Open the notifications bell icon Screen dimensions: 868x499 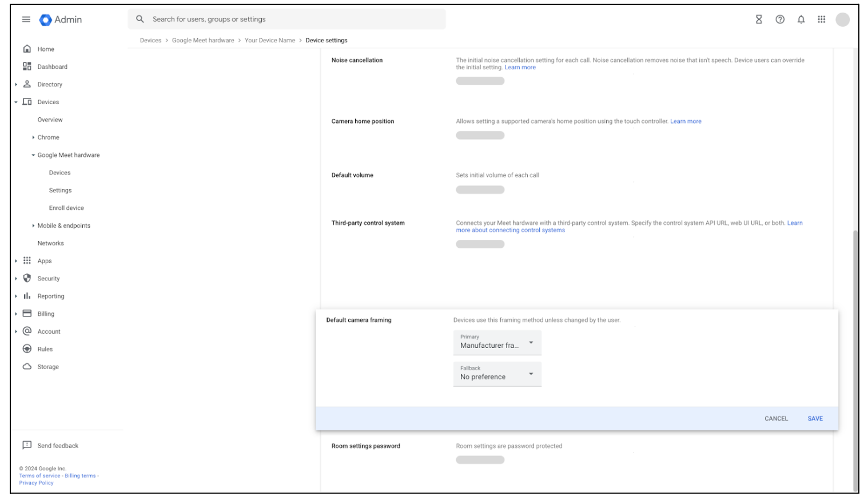801,19
